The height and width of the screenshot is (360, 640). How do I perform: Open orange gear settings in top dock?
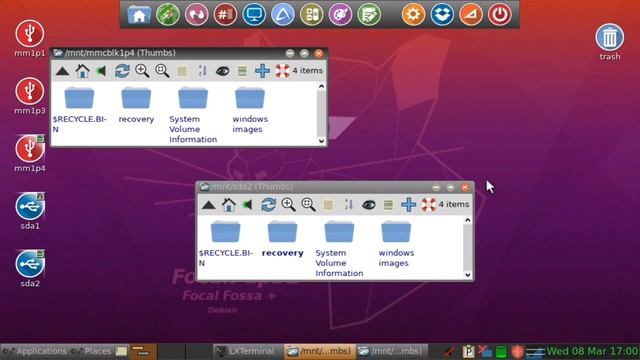[x=413, y=15]
